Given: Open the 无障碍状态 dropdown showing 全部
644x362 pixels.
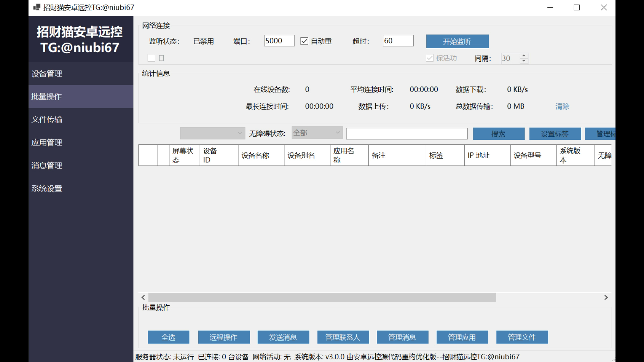Looking at the screenshot, I should [317, 133].
